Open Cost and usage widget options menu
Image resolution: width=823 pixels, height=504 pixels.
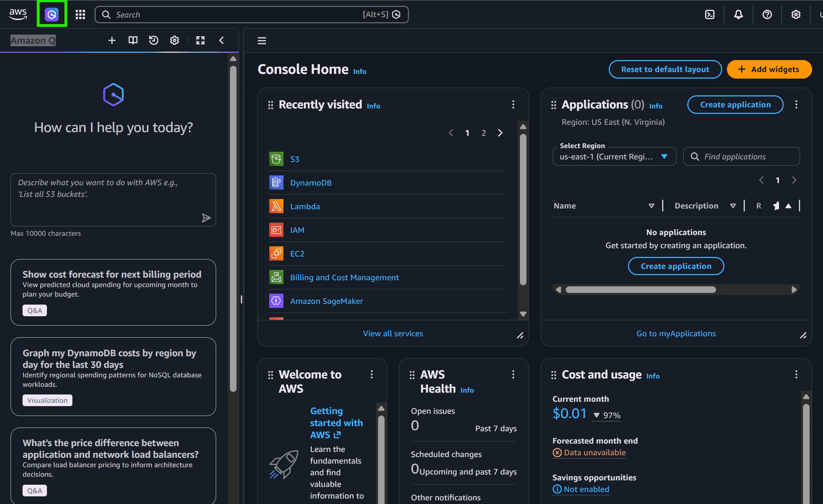click(x=796, y=374)
